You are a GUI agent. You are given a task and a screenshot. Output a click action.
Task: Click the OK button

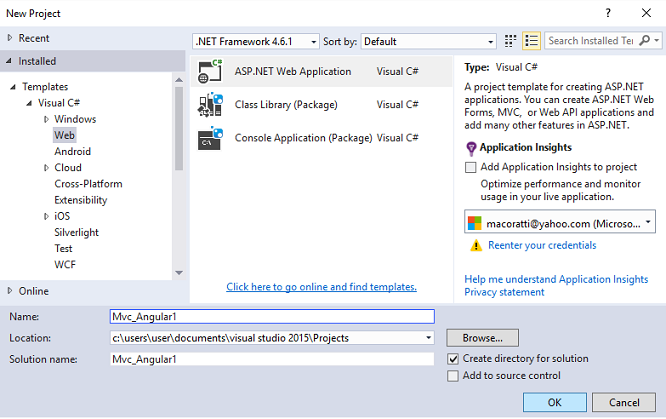point(555,402)
